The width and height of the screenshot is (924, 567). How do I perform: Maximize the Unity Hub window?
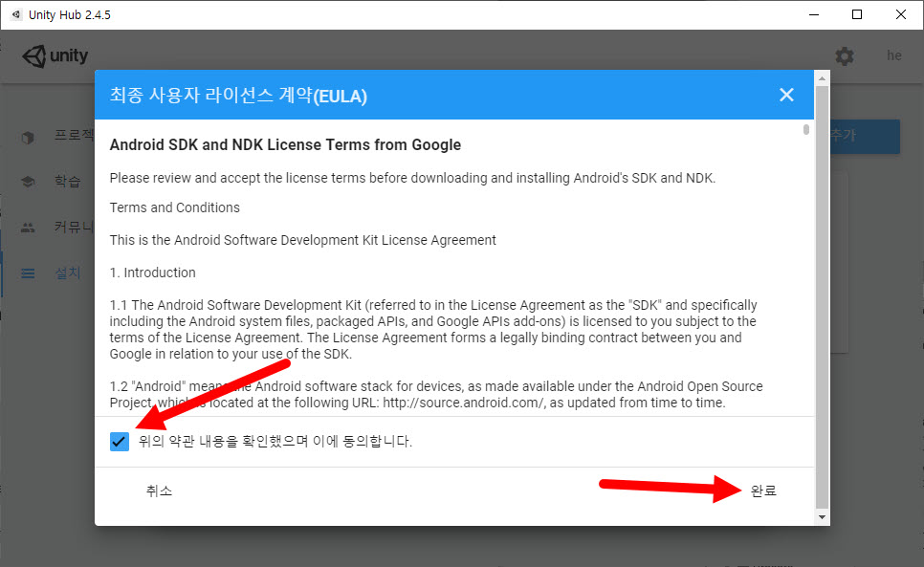point(857,14)
